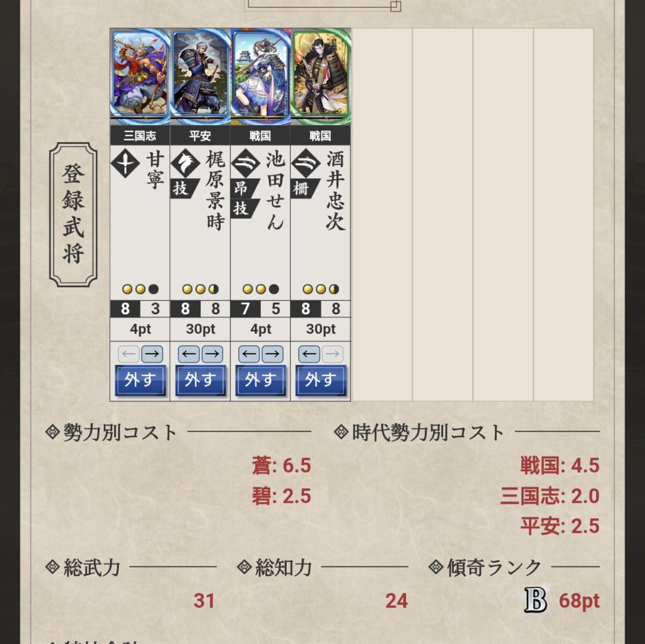This screenshot has height=644, width=645.
Task: Move 甘寧 right with arrow button
Action: coord(152,354)
